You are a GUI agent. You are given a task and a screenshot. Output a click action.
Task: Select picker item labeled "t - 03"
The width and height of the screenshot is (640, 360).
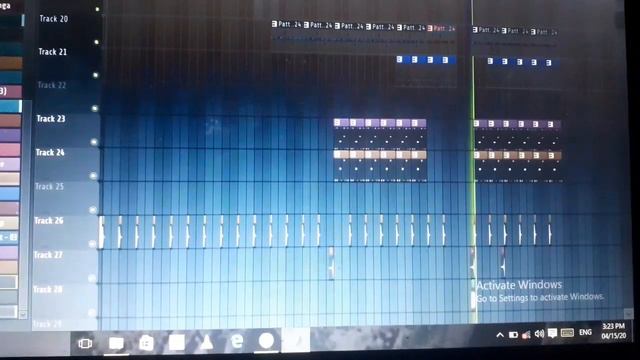click(x=9, y=237)
